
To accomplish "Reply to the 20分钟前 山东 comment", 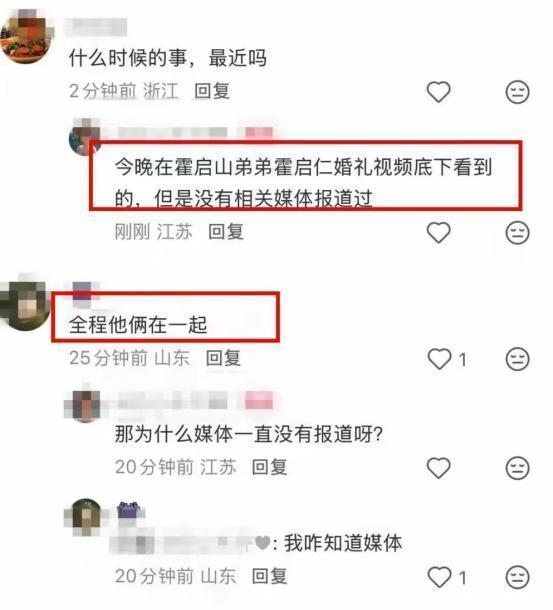I will click(x=269, y=576).
